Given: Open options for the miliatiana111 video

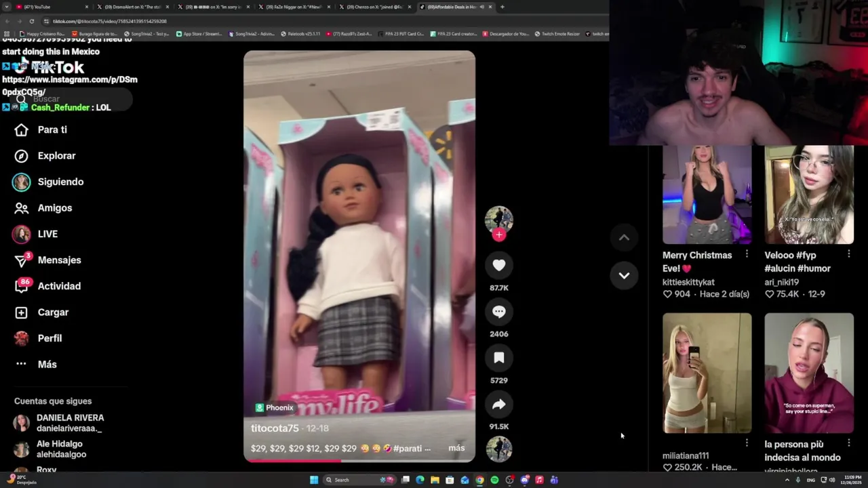Looking at the screenshot, I should point(747,443).
